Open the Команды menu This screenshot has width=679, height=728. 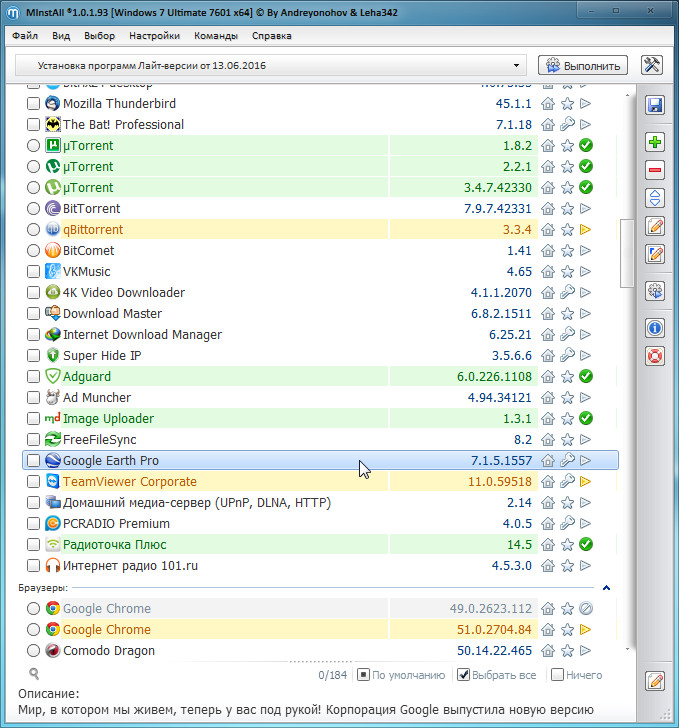tap(215, 36)
